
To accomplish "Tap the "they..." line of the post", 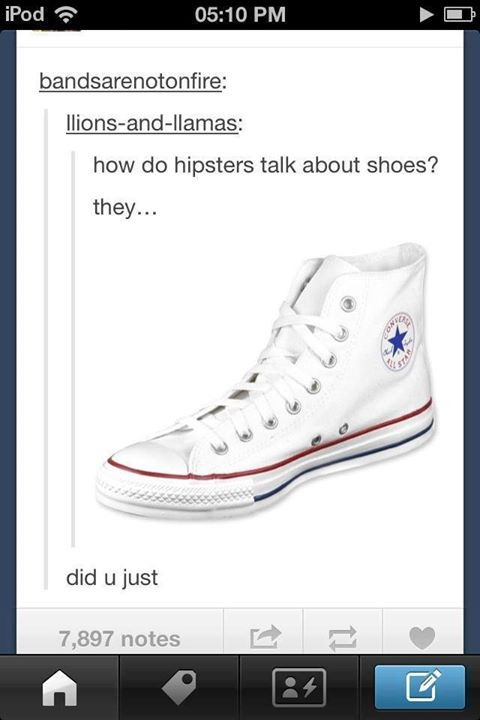I will pyautogui.click(x=125, y=208).
